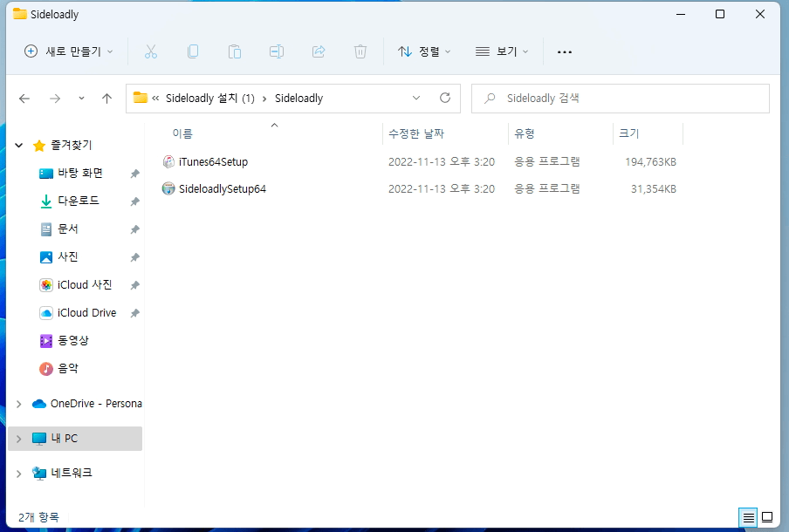
Task: Go forward with the right arrow
Action: coord(55,99)
